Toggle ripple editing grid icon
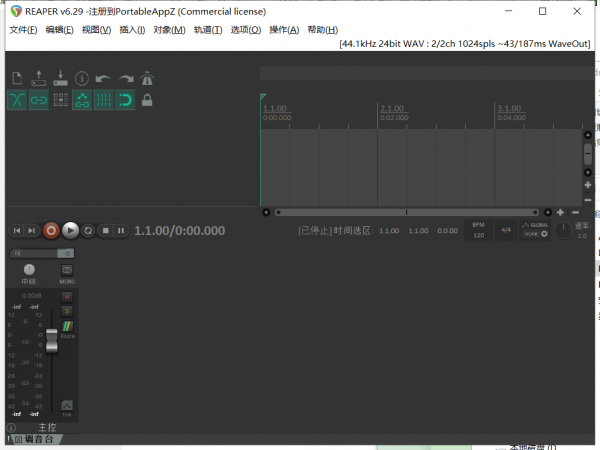Viewport: 600px width, 450px height. coord(60,100)
